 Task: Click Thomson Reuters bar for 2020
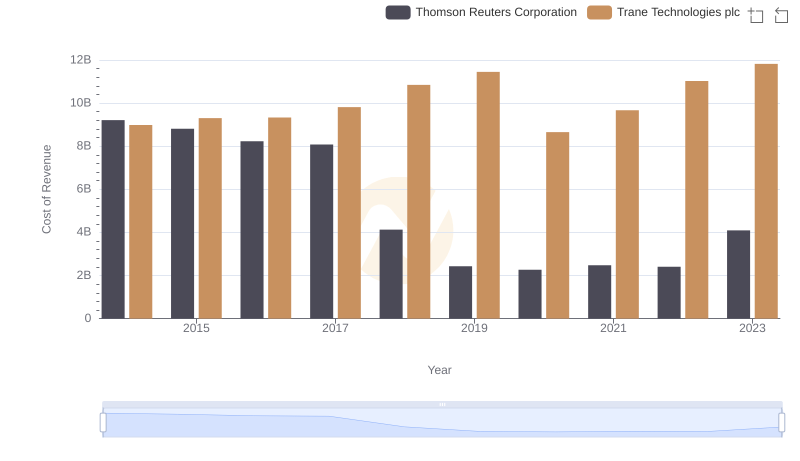530,294
